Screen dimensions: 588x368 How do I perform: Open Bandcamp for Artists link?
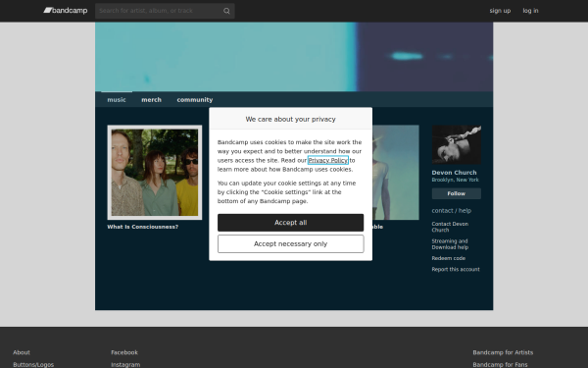503,352
